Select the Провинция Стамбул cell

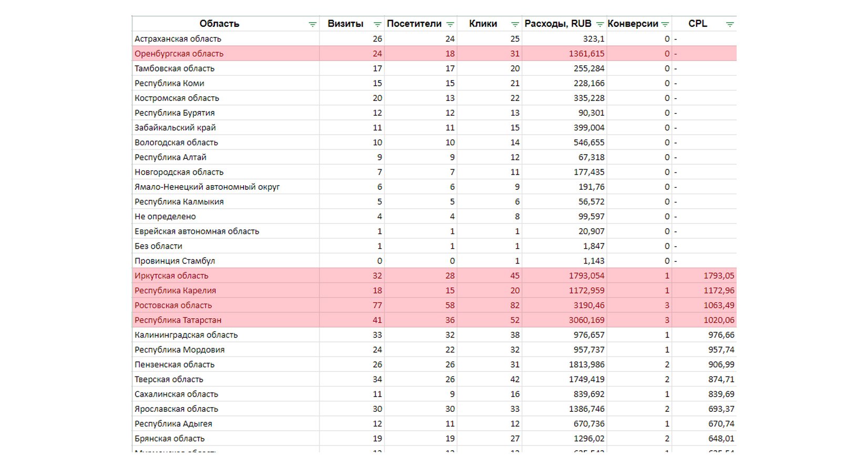(x=174, y=261)
